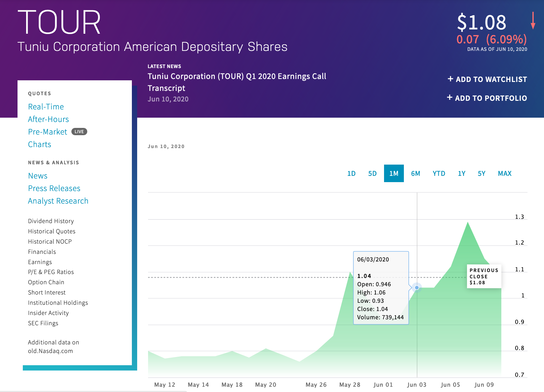Click the 0.07 (6.09%) change value
The height and width of the screenshot is (392, 544).
click(x=491, y=39)
